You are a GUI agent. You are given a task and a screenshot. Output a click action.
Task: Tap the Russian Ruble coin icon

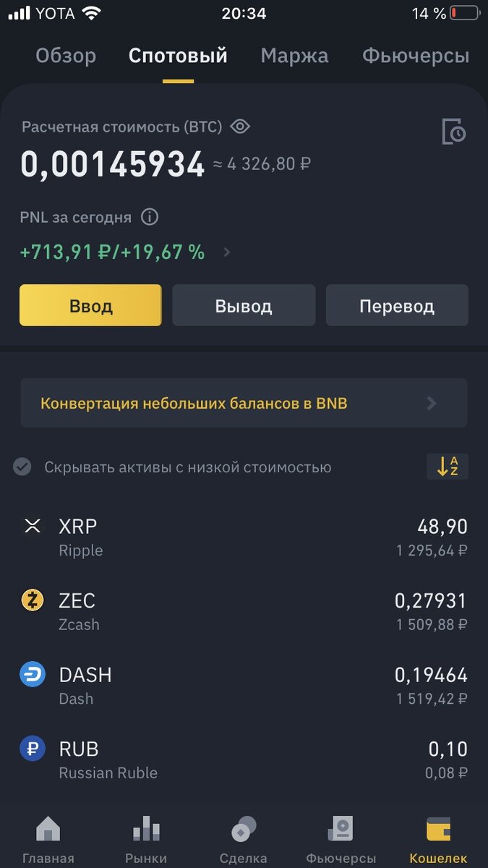click(32, 749)
